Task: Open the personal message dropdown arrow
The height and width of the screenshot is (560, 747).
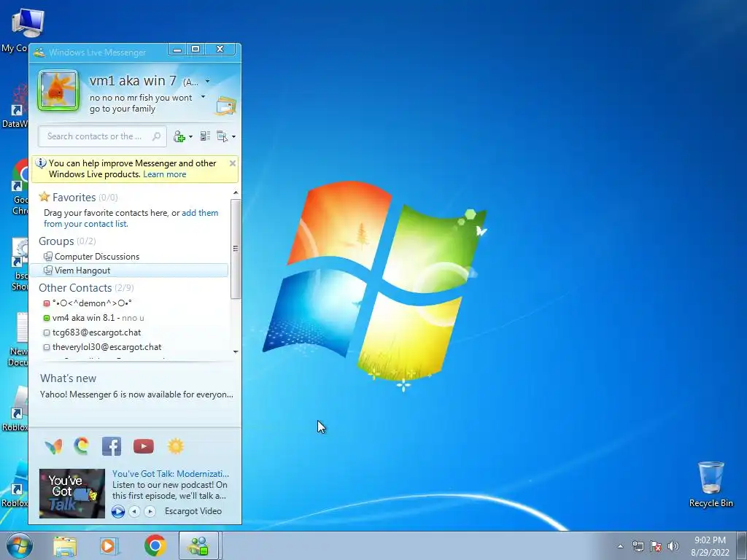Action: coord(203,97)
